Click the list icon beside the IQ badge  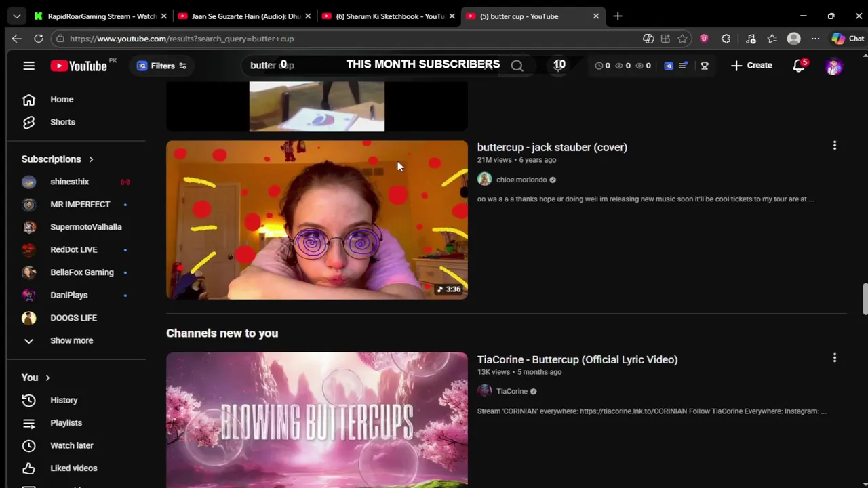[684, 66]
